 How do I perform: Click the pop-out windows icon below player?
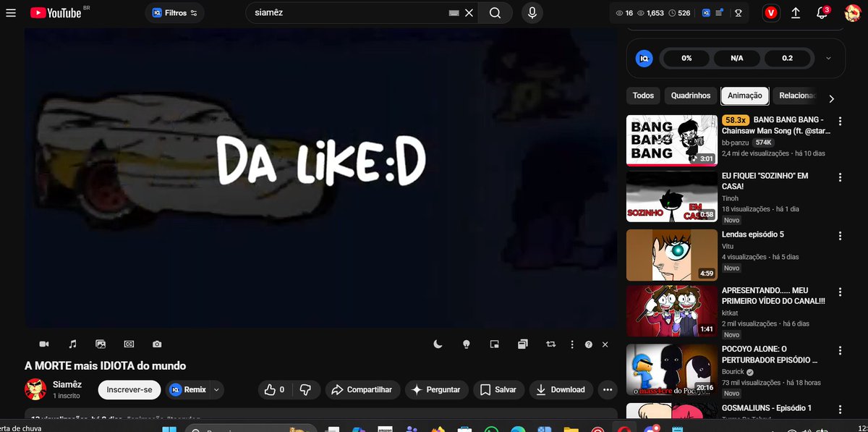tap(523, 344)
